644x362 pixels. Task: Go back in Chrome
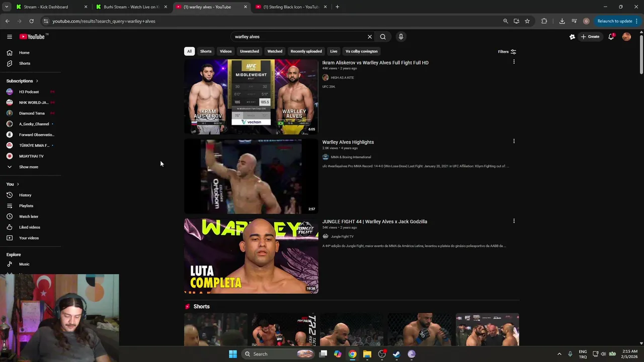coord(8,21)
